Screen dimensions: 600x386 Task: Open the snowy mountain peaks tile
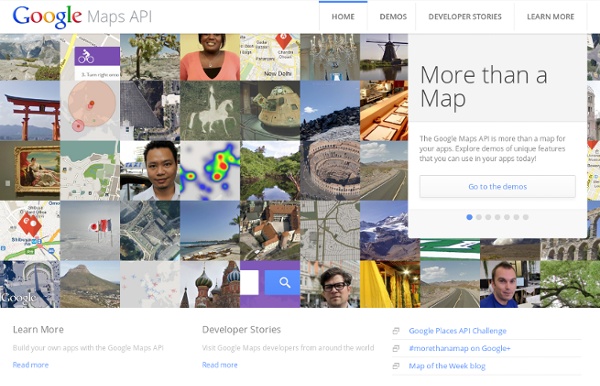(x=384, y=231)
